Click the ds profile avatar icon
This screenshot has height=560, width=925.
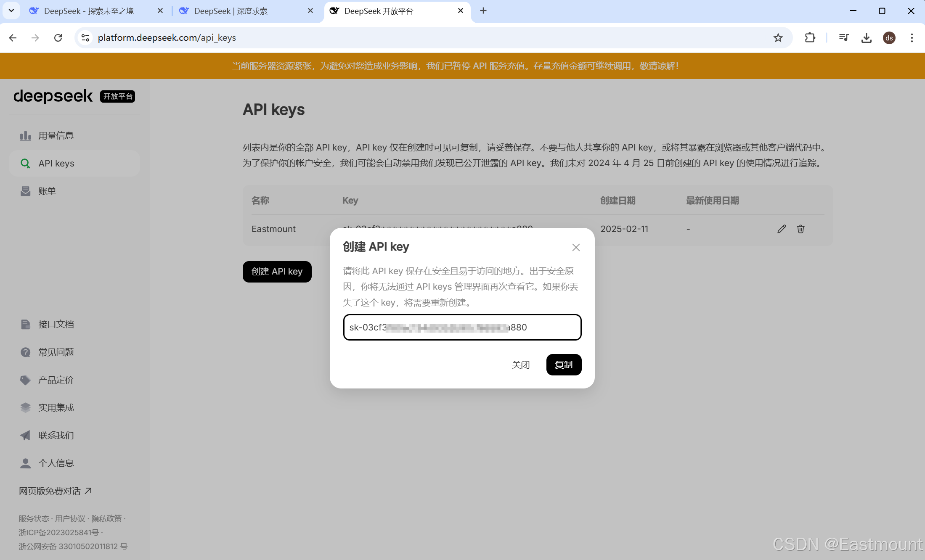[x=889, y=38]
